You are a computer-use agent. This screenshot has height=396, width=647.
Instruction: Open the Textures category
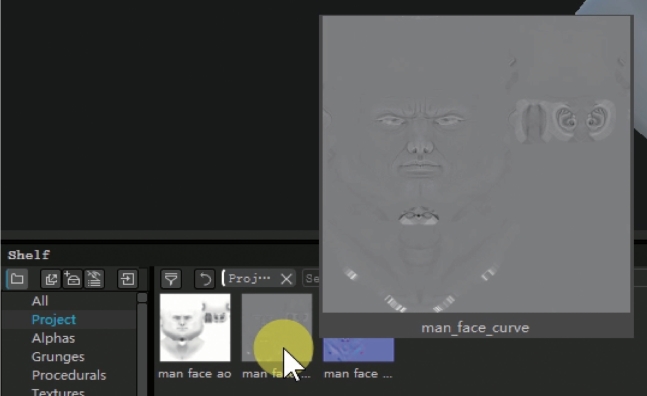(x=58, y=391)
